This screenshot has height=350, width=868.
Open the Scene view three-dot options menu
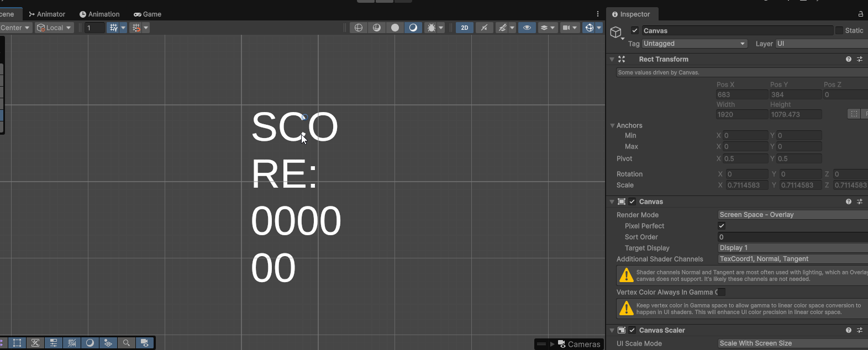click(598, 14)
